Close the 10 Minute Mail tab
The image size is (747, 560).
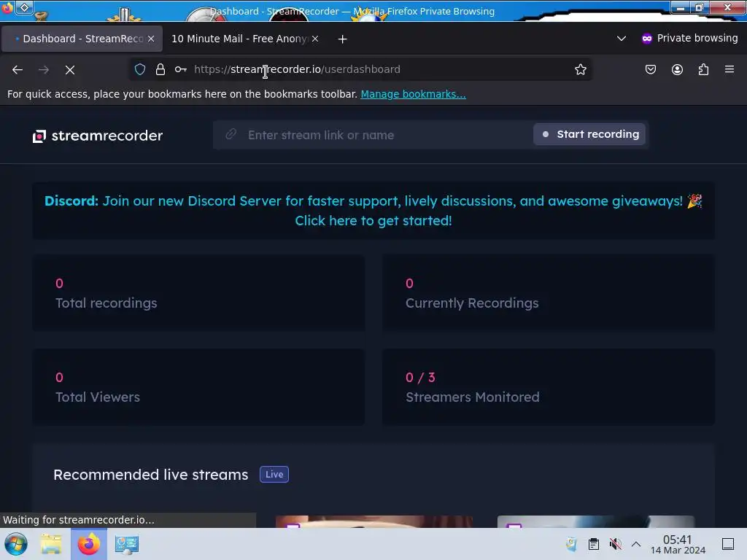pyautogui.click(x=315, y=39)
